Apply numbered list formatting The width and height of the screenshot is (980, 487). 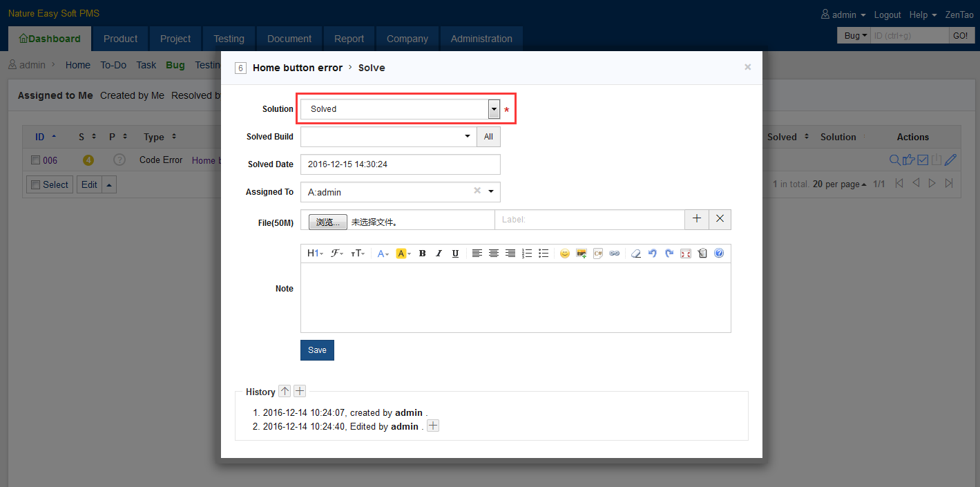(527, 254)
